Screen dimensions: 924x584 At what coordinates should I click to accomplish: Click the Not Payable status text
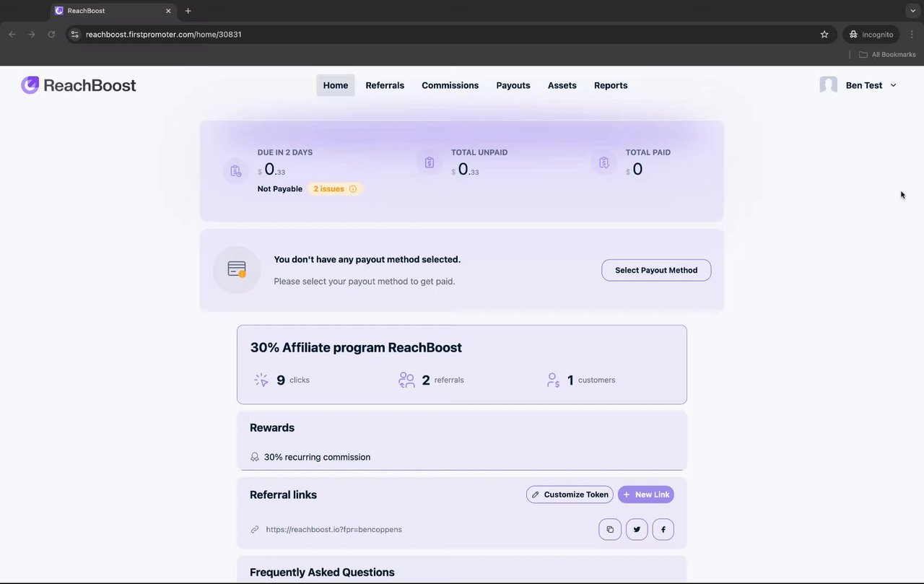coord(280,189)
